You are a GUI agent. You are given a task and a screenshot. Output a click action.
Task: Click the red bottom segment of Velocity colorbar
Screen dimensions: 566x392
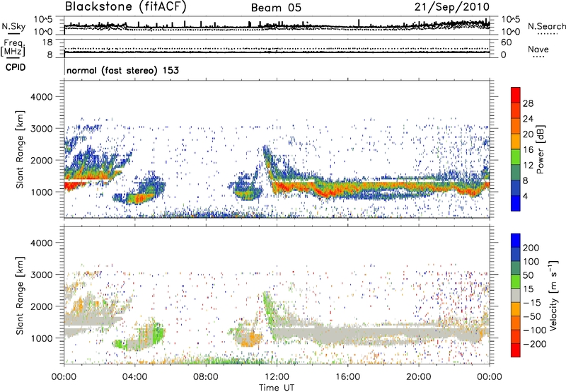tap(516, 350)
